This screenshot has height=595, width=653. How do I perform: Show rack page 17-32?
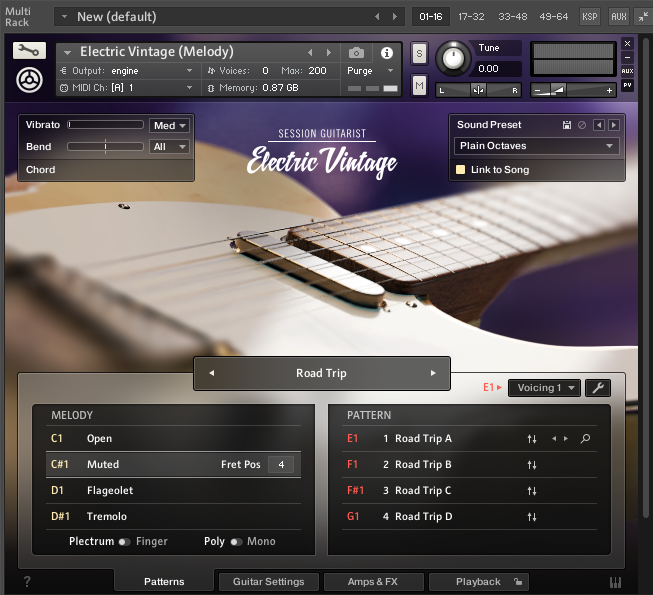pyautogui.click(x=471, y=17)
